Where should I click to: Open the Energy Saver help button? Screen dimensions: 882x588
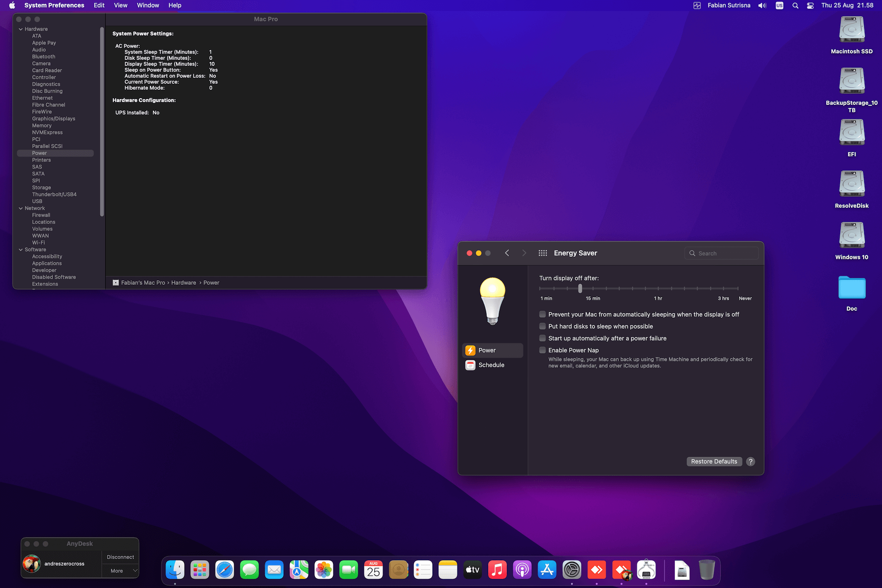(x=751, y=462)
